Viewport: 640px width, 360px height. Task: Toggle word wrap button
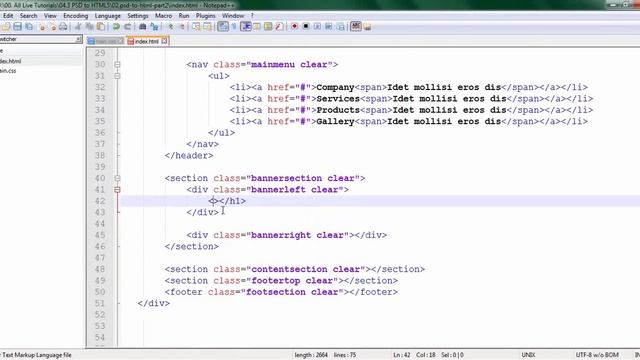point(223,27)
